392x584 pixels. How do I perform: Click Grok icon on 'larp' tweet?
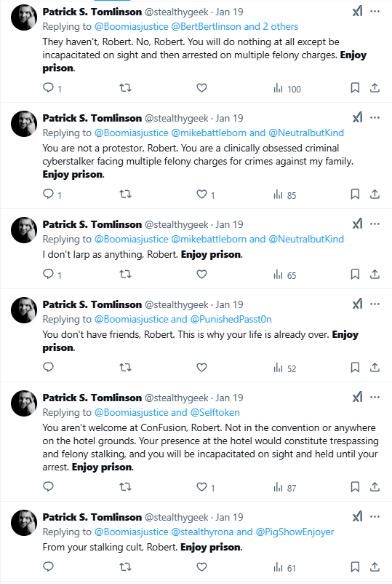click(357, 224)
